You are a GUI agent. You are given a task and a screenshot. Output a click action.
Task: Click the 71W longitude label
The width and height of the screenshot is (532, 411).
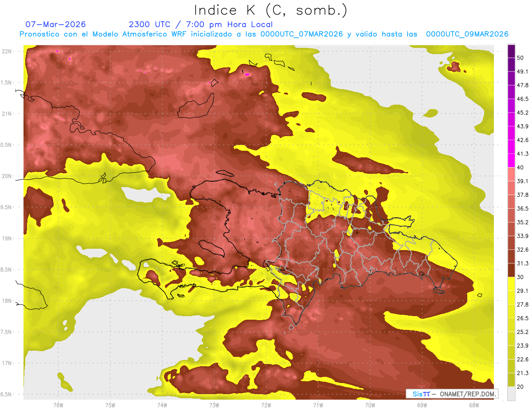[x=318, y=405]
